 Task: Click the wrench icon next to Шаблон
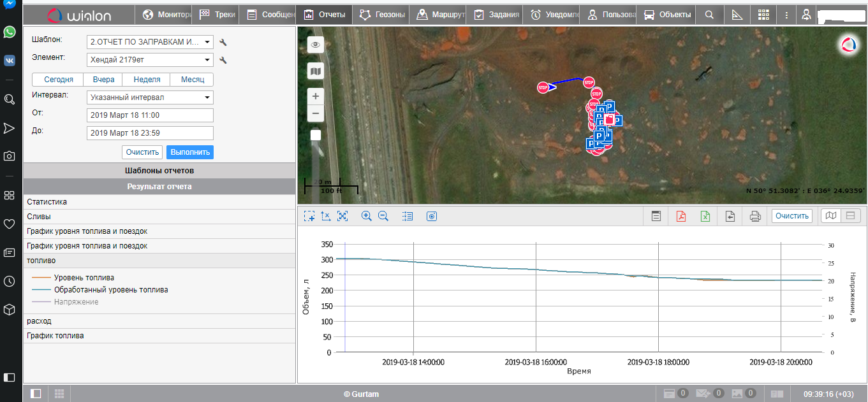point(223,43)
